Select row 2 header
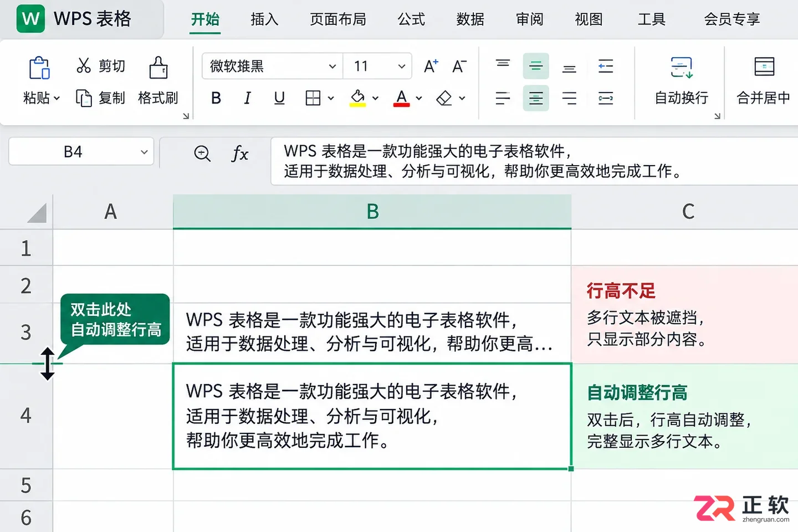This screenshot has height=532, width=798. click(x=26, y=285)
